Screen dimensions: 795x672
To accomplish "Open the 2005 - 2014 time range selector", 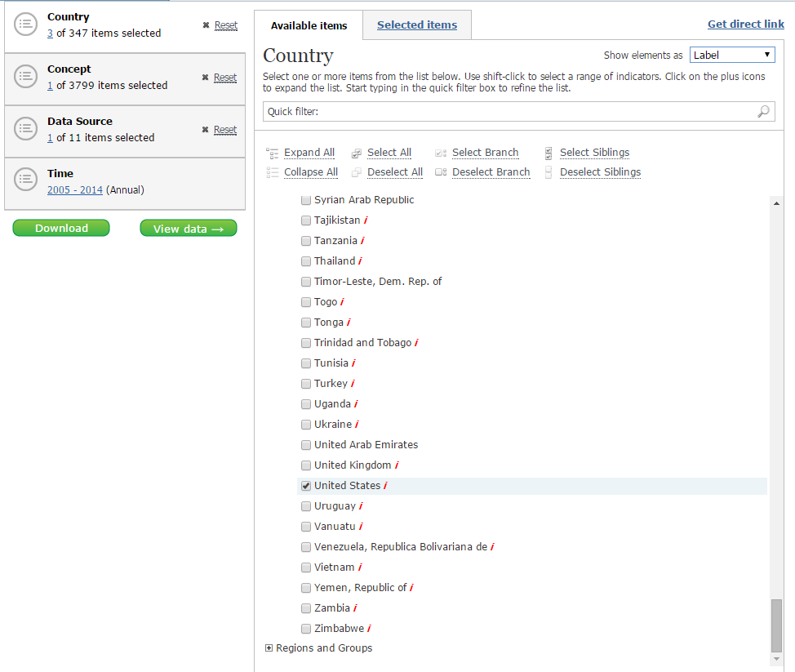I will point(75,190).
